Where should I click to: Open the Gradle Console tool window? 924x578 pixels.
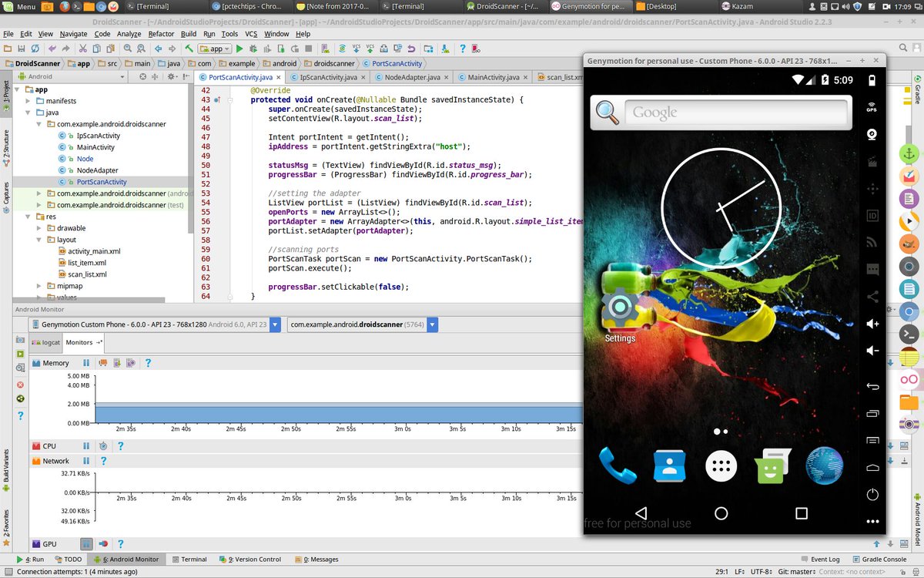click(x=879, y=560)
